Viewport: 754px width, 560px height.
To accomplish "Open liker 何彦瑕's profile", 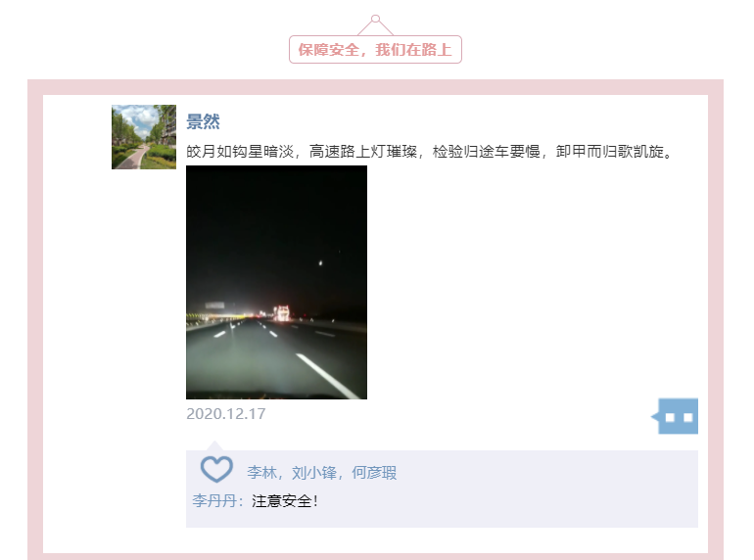I will tap(374, 473).
